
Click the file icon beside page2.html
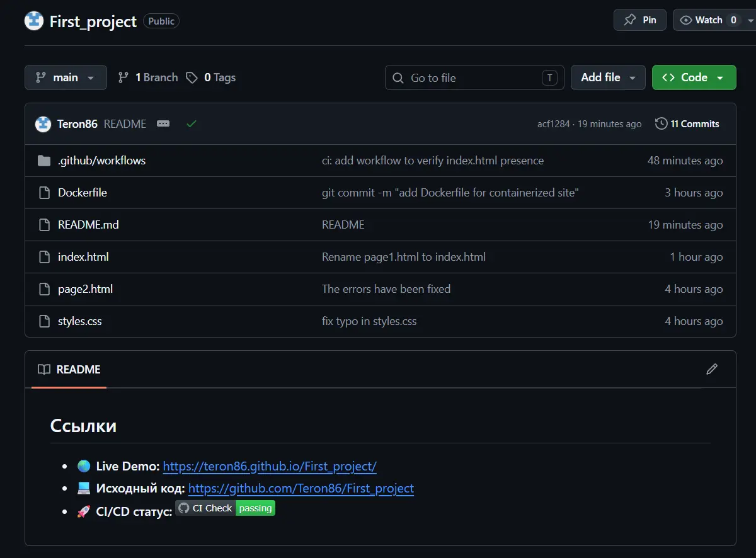pyautogui.click(x=44, y=289)
